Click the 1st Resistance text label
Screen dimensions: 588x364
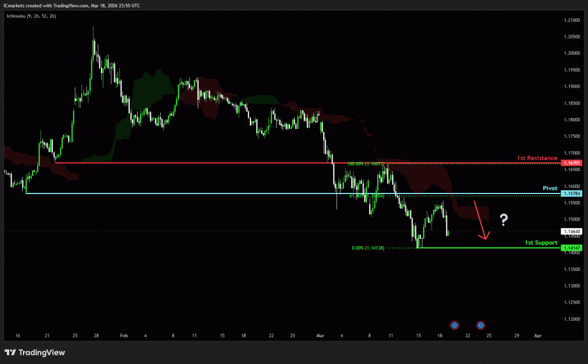point(537,157)
